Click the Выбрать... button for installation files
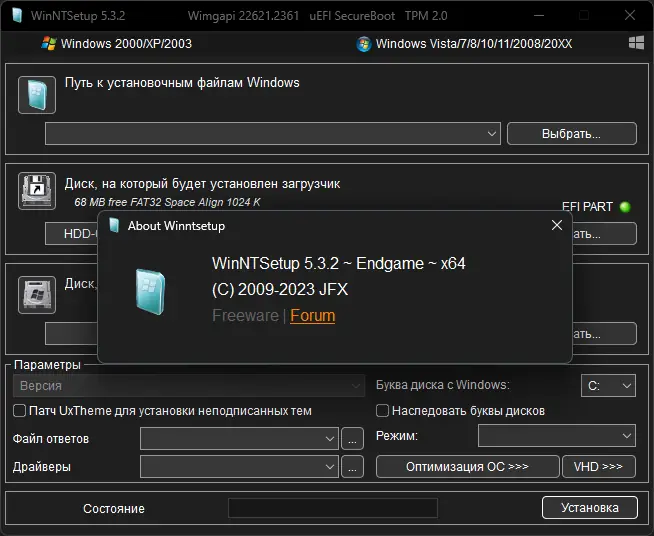The width and height of the screenshot is (654, 536). pyautogui.click(x=572, y=133)
